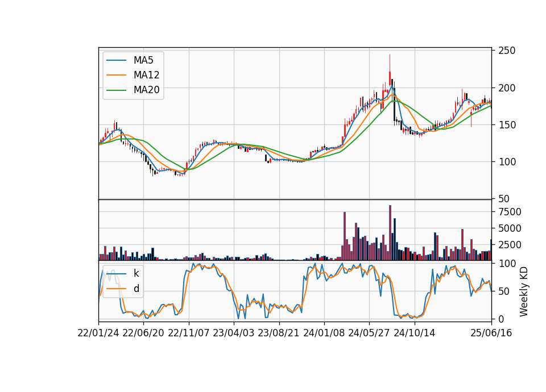Click the 25/06/16 date tick label
The image size is (546, 392).
[x=491, y=333]
